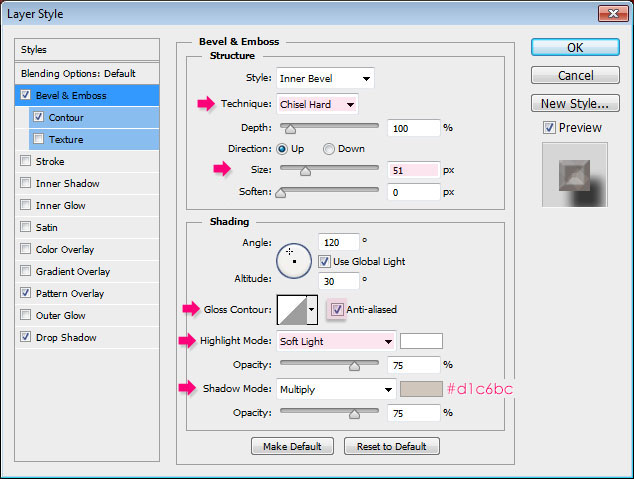Image resolution: width=634 pixels, height=479 pixels.
Task: Select the Up direction radio button
Action: 282,149
